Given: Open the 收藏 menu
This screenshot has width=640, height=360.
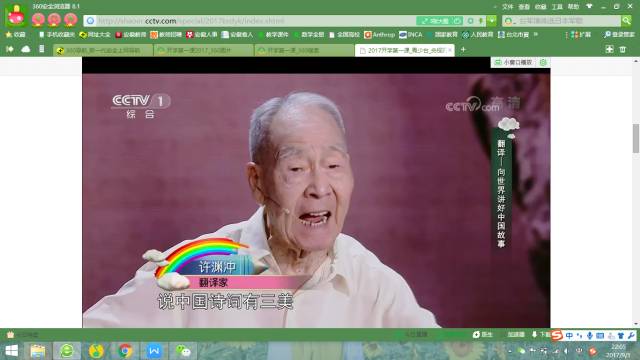Looking at the screenshot, I should click(x=540, y=7).
